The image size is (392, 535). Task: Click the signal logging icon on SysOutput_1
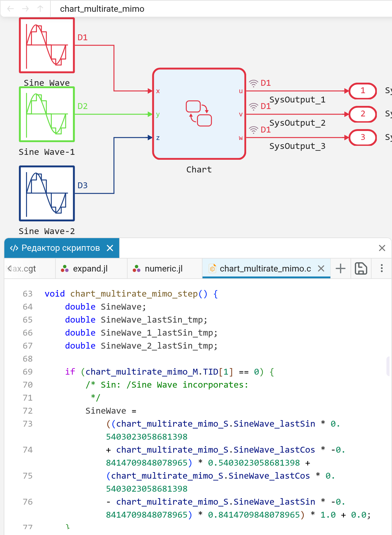click(254, 83)
